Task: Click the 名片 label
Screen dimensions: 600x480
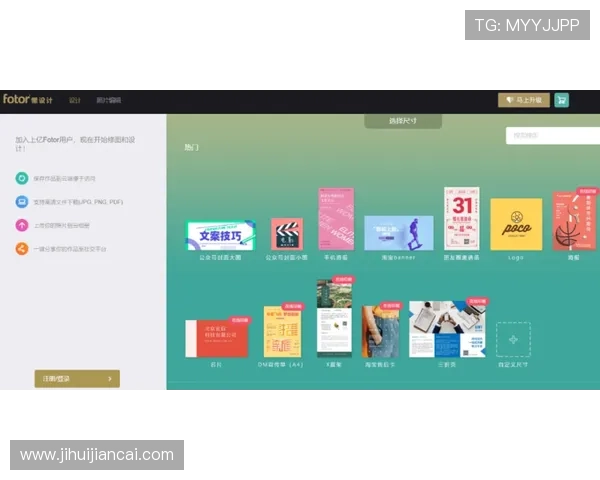Action: point(216,365)
